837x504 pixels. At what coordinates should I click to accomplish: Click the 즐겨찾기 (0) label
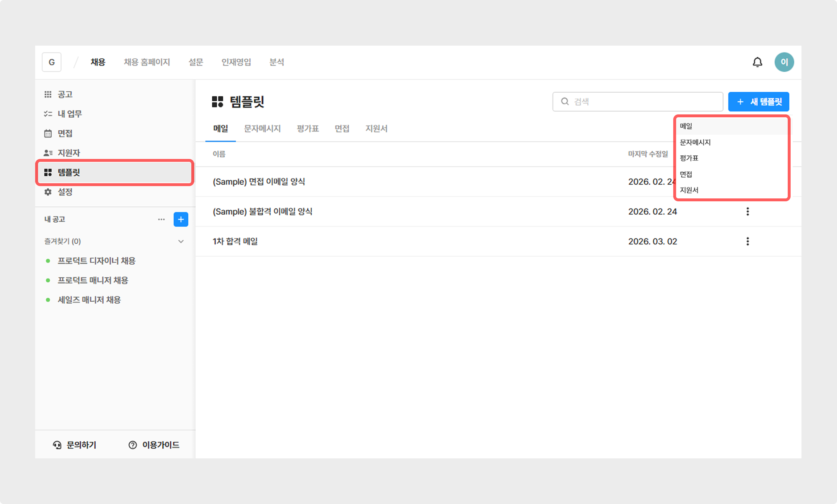coord(62,241)
